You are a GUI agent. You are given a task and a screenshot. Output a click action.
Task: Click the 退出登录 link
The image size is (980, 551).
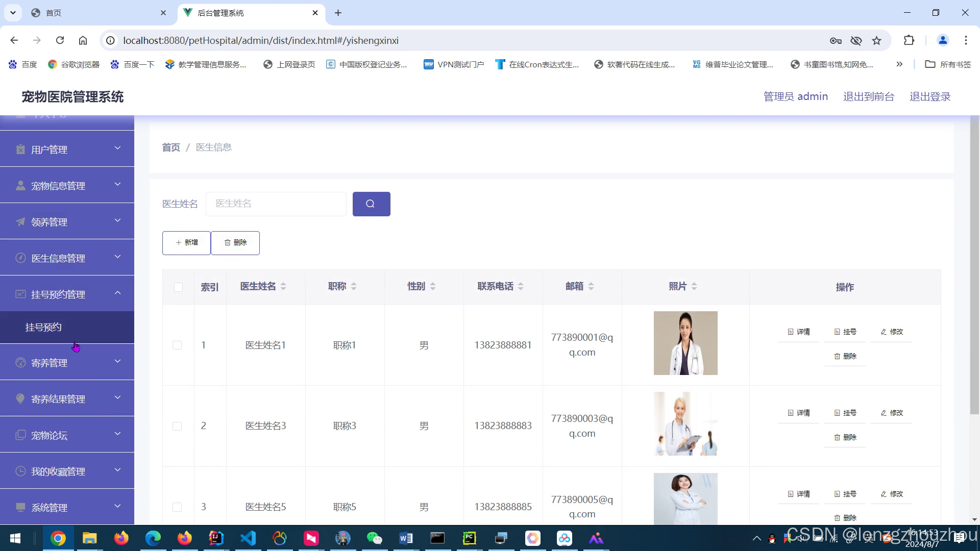(929, 96)
